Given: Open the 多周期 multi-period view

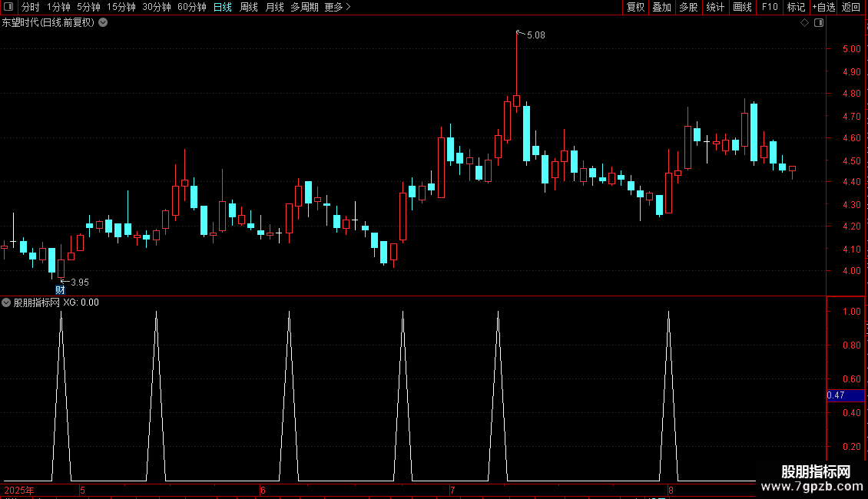Looking at the screenshot, I should [x=304, y=7].
